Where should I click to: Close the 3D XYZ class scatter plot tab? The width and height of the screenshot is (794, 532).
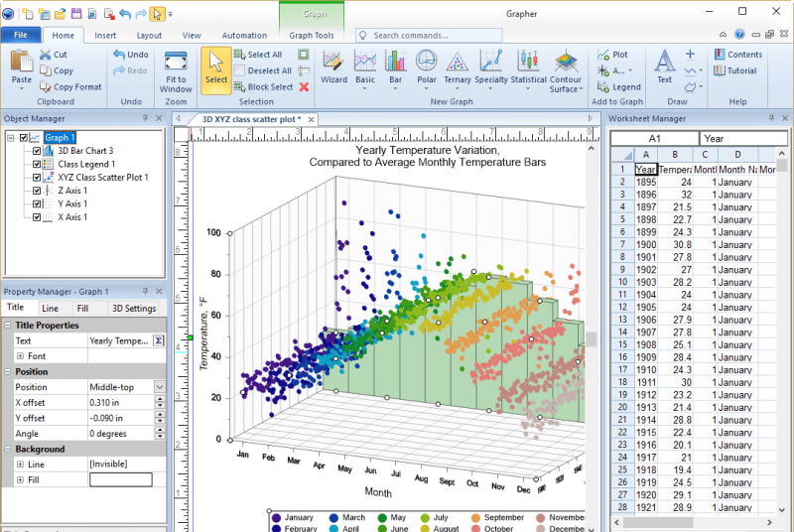pyautogui.click(x=311, y=119)
